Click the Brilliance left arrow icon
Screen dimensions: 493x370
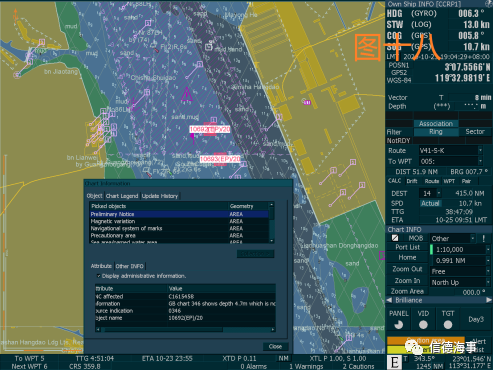coord(389,300)
